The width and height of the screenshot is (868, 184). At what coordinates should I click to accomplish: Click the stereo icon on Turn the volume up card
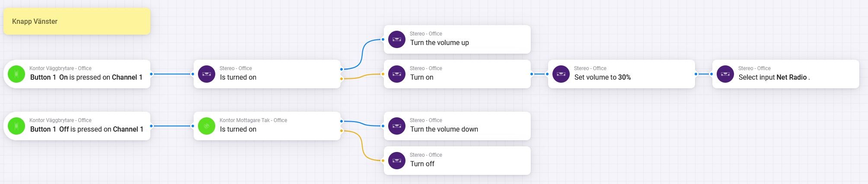pyautogui.click(x=397, y=39)
